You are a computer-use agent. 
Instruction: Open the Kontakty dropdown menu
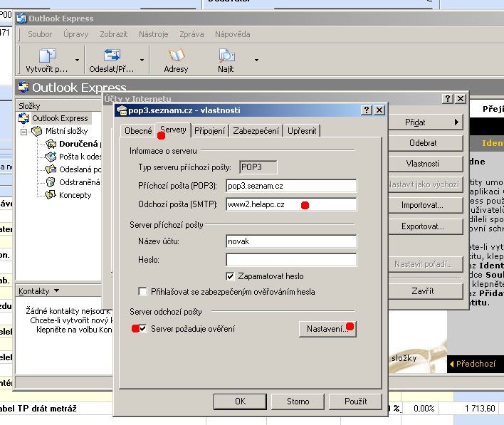coord(38,291)
